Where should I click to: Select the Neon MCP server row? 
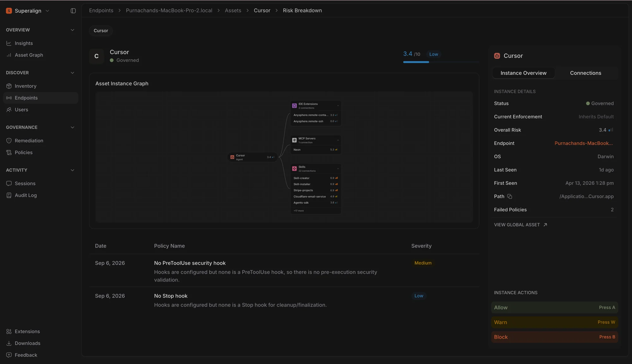pos(316,150)
